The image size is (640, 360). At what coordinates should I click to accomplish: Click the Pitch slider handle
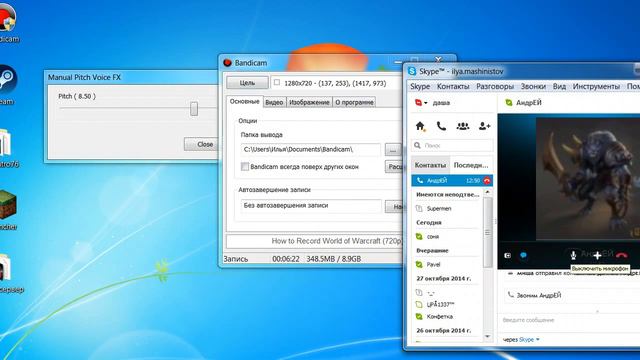(194, 109)
